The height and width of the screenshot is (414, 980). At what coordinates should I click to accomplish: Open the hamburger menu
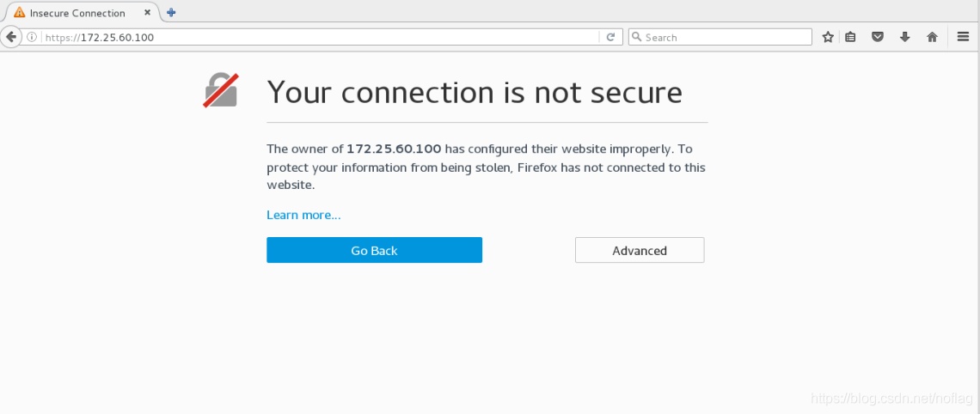pos(963,37)
